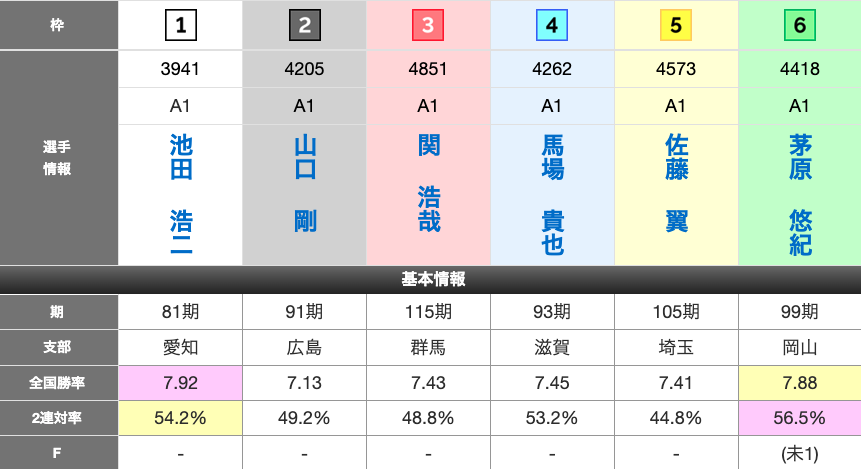Click the blue lane number 4 badge

(552, 25)
